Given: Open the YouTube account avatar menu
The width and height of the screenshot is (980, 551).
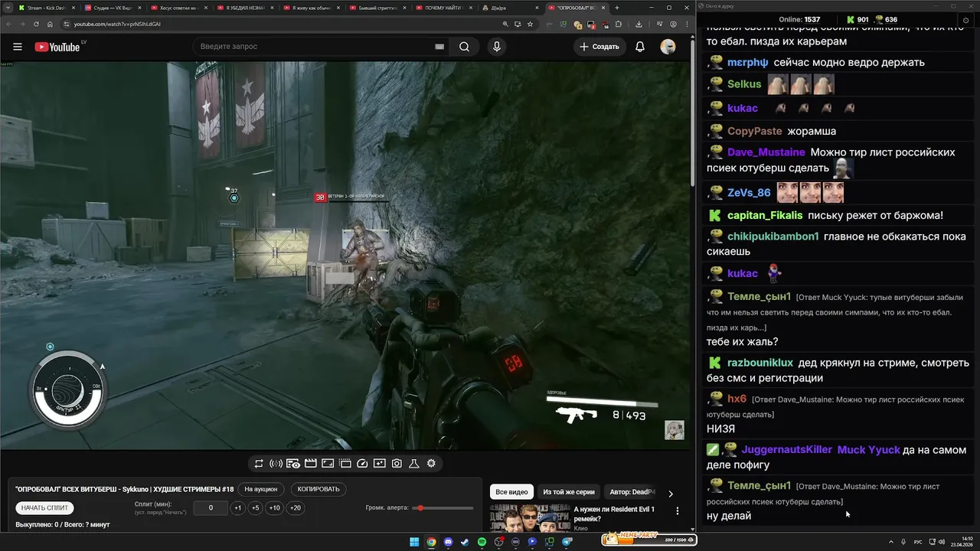Looking at the screenshot, I should tap(668, 47).
